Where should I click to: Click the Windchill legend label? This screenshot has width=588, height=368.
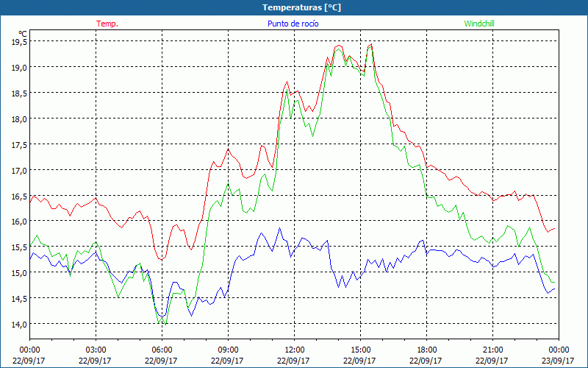pos(479,24)
